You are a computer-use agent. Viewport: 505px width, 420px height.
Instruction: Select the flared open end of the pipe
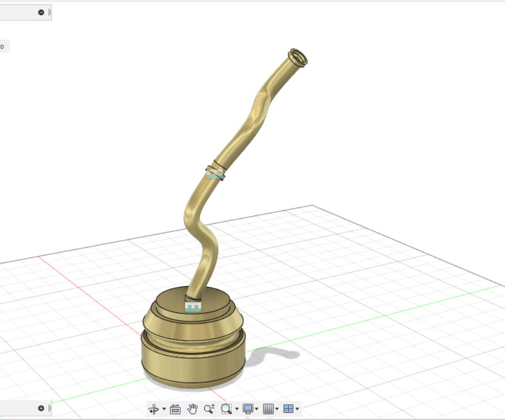299,58
